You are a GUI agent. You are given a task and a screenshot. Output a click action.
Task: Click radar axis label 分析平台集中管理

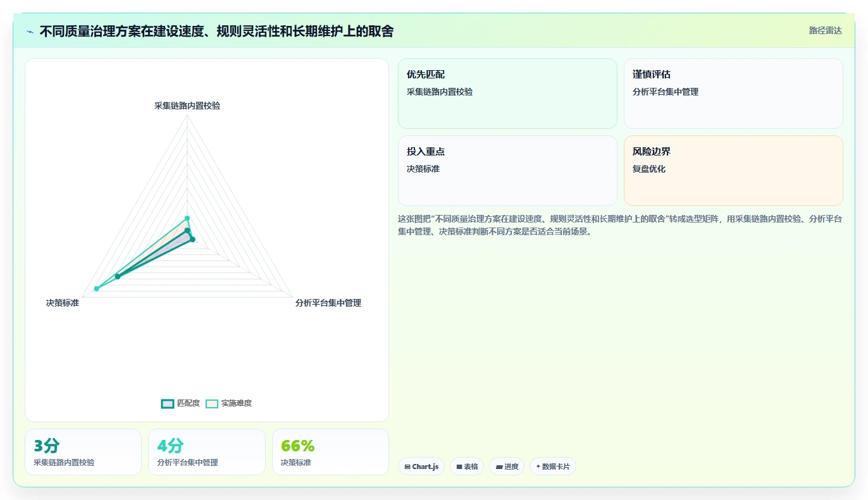(328, 303)
